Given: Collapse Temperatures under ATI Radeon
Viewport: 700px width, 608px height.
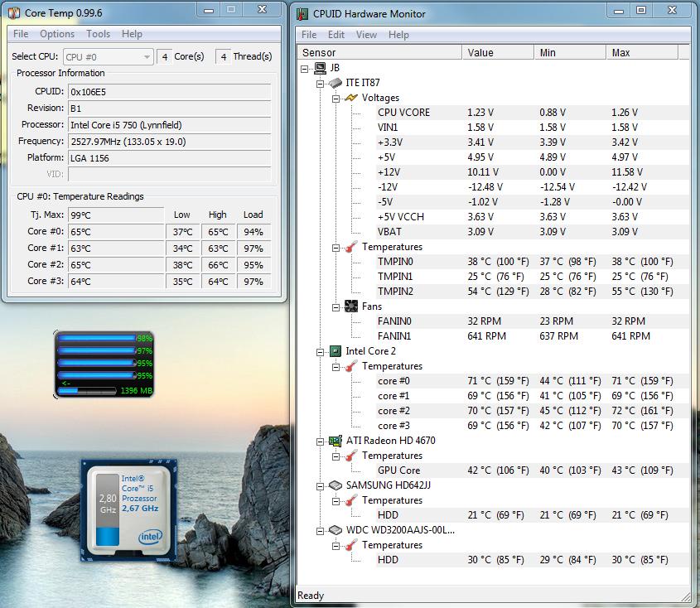Looking at the screenshot, I should 336,456.
